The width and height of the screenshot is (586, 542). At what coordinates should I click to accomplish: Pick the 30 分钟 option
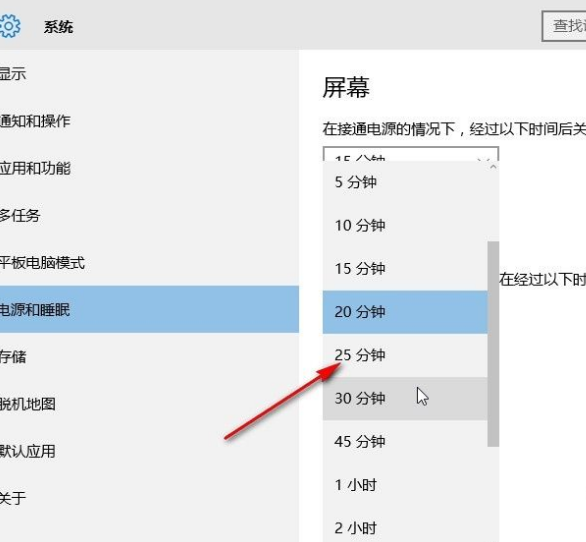pyautogui.click(x=405, y=398)
